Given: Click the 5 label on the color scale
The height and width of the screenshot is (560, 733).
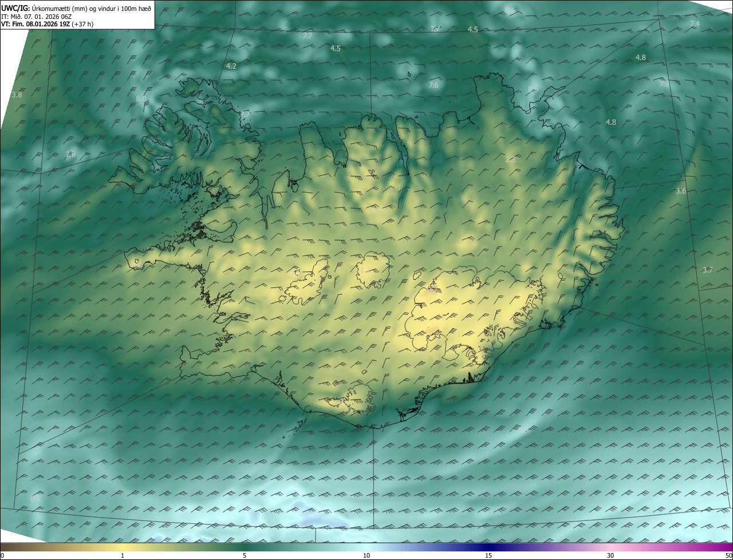Looking at the screenshot, I should coord(245,555).
